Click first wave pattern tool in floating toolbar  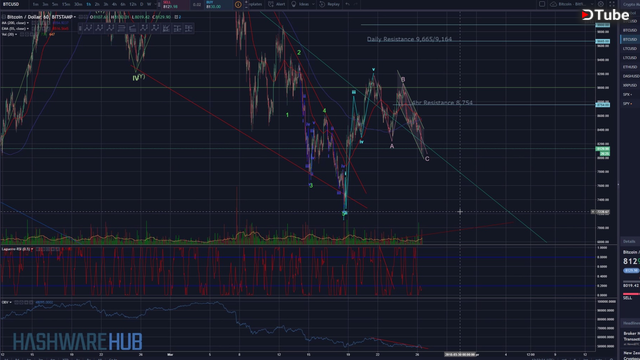click(88, 28)
